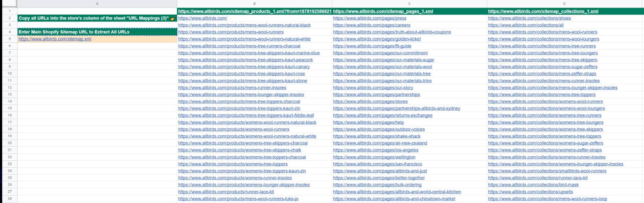Open the collections/smallbirds-wool-runners link
644x203 pixels.
(547, 171)
